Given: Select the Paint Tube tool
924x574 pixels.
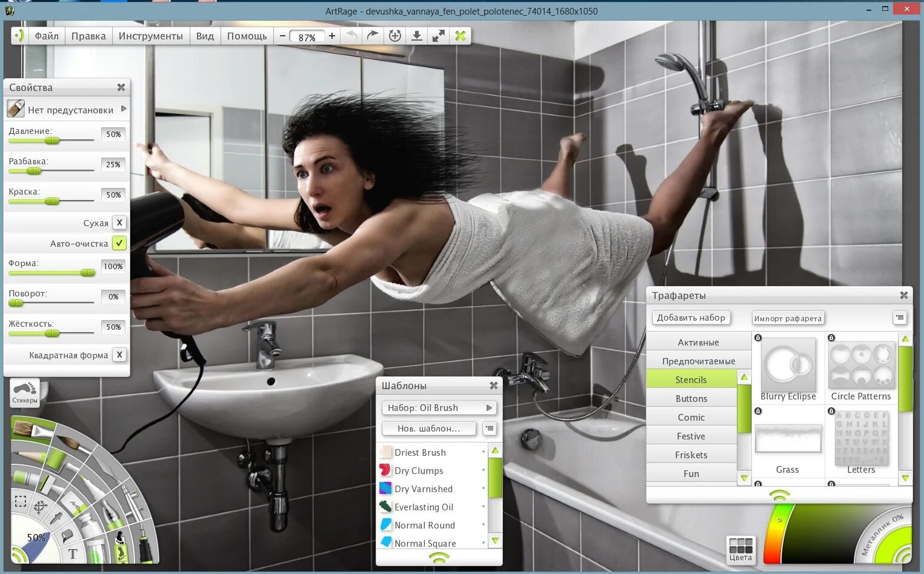Looking at the screenshot, I should coord(90,525).
